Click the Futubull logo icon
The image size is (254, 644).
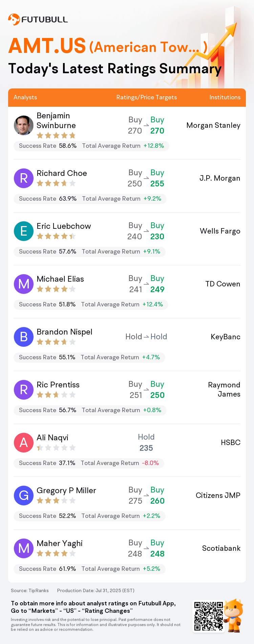14,19
